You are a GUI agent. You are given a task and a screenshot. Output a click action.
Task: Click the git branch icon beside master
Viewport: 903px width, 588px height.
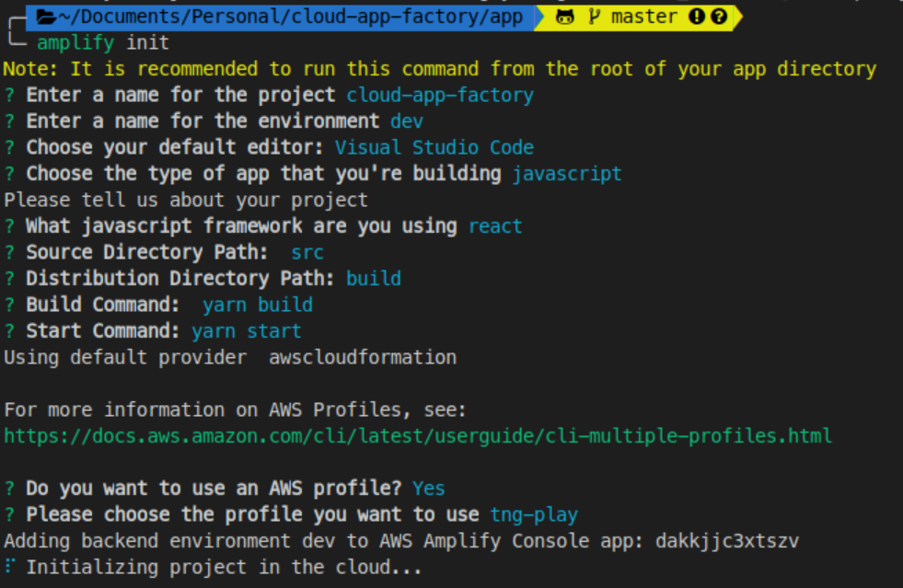[x=594, y=17]
